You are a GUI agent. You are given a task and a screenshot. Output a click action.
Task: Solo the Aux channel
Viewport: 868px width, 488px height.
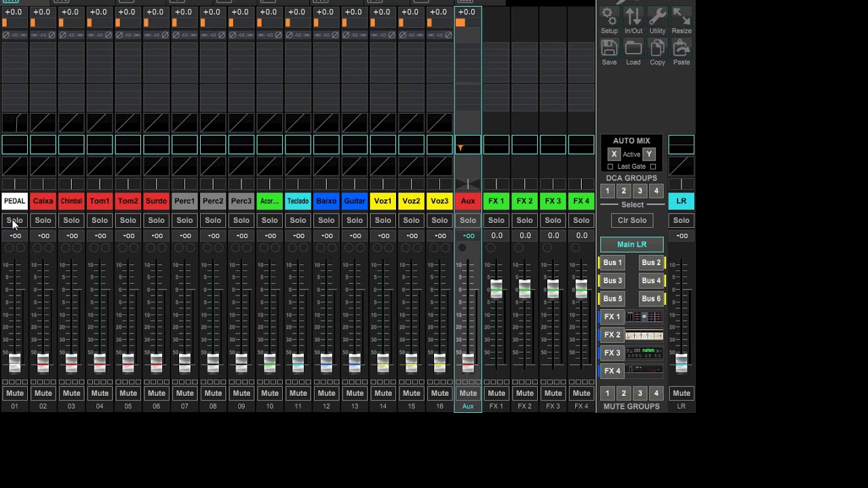click(468, 220)
